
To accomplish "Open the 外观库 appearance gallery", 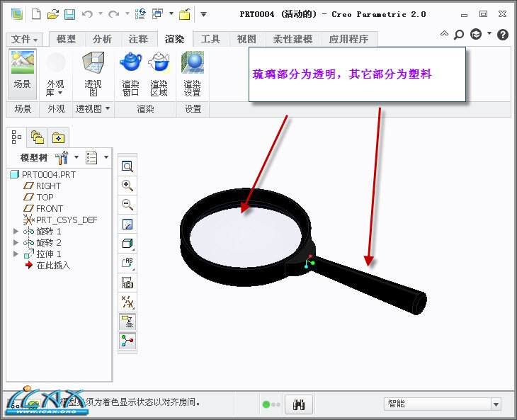I will pyautogui.click(x=55, y=74).
